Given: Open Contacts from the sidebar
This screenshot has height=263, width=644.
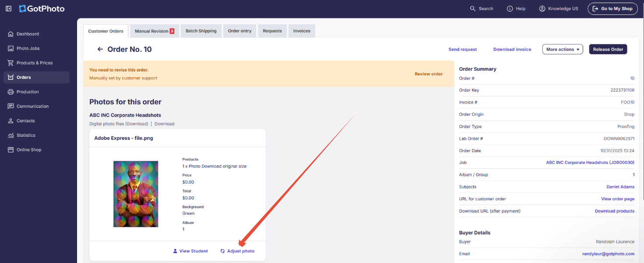Looking at the screenshot, I should coord(26,121).
